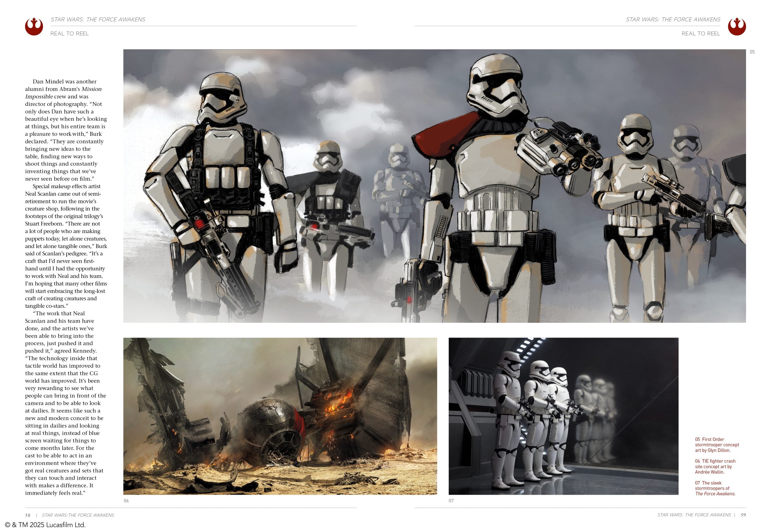Image resolution: width=771 pixels, height=532 pixels.
Task: Click the left Rebel Alliance emblem icon
Action: (34, 26)
